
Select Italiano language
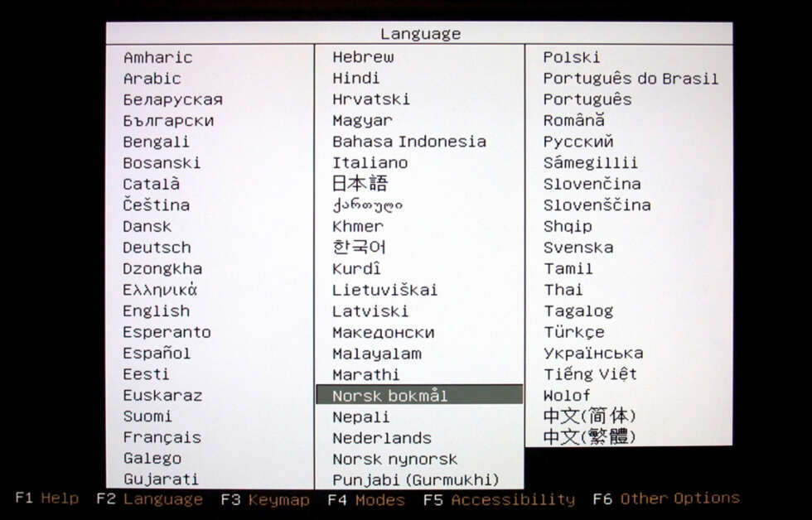(x=370, y=163)
